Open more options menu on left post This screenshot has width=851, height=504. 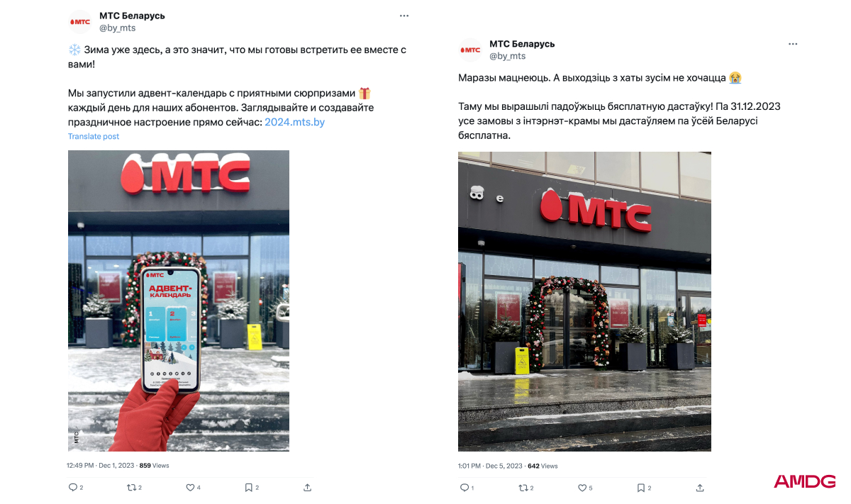click(x=404, y=16)
